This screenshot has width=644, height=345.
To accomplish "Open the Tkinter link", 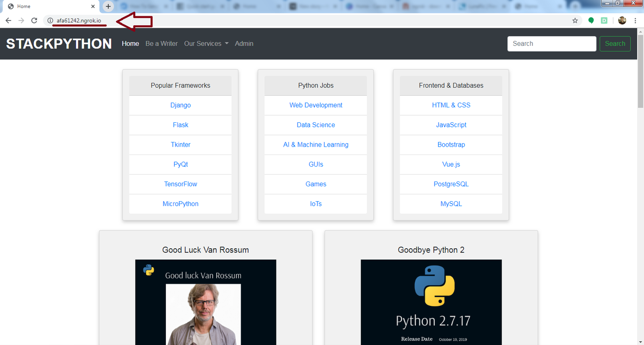I will tap(180, 144).
